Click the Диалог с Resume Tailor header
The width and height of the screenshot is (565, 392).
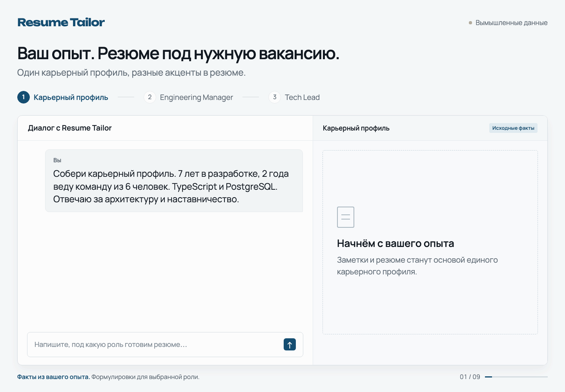70,128
